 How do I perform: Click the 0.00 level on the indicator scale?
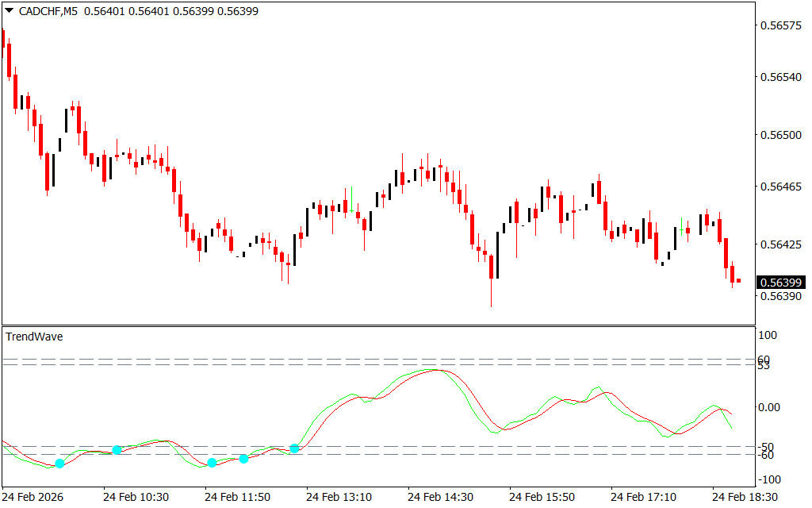pos(772,408)
